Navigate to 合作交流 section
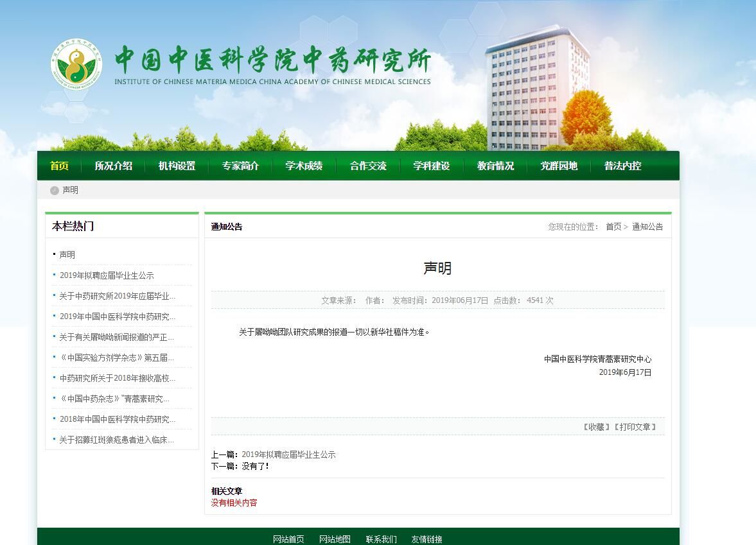The height and width of the screenshot is (545, 756). [368, 166]
